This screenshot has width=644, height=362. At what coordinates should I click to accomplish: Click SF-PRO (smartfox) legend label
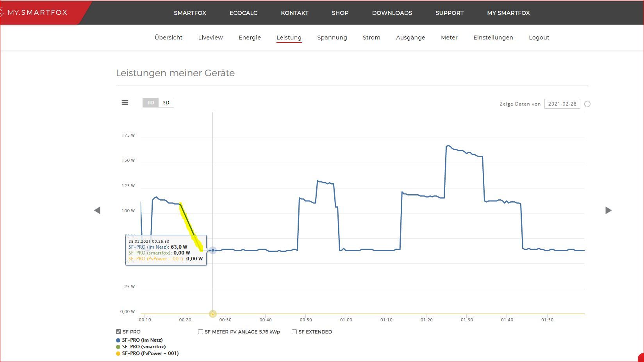click(144, 347)
